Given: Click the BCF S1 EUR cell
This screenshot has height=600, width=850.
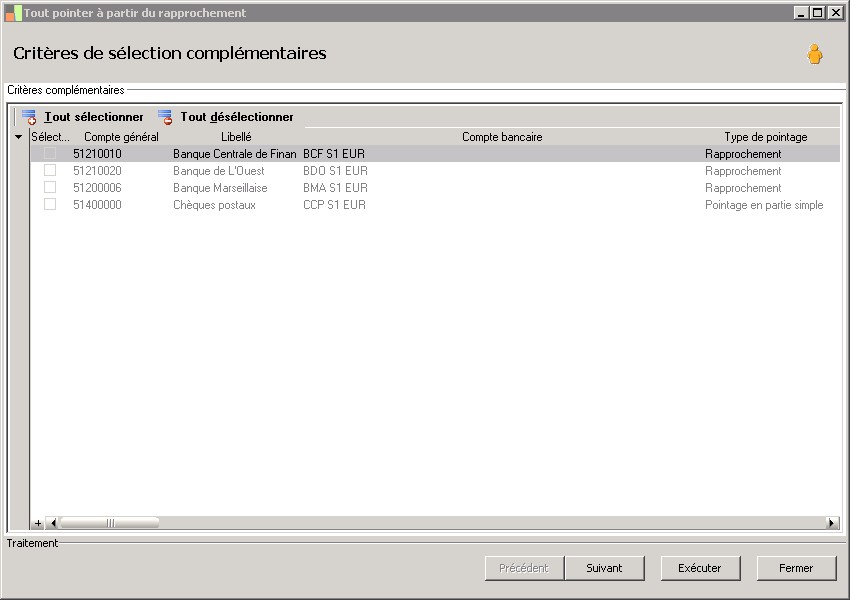Looking at the screenshot, I should pyautogui.click(x=334, y=154).
